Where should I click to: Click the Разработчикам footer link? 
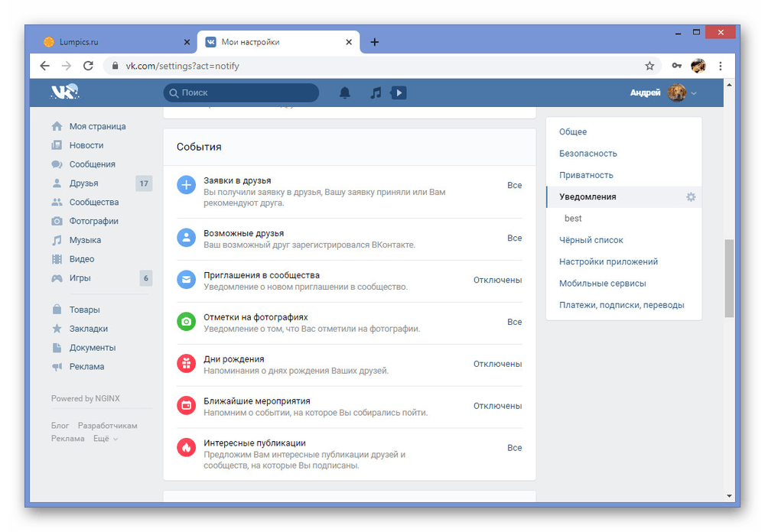tap(107, 426)
